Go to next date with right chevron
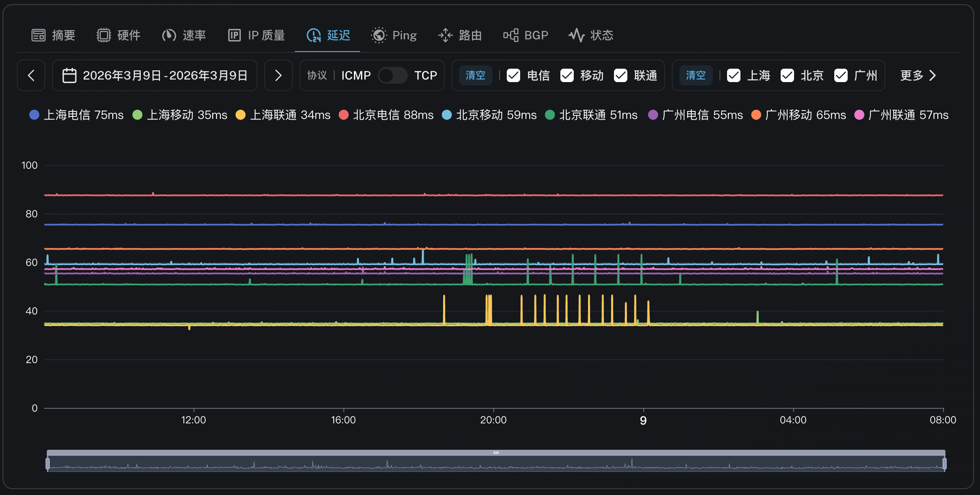Viewport: 980px width, 495px height. (278, 75)
